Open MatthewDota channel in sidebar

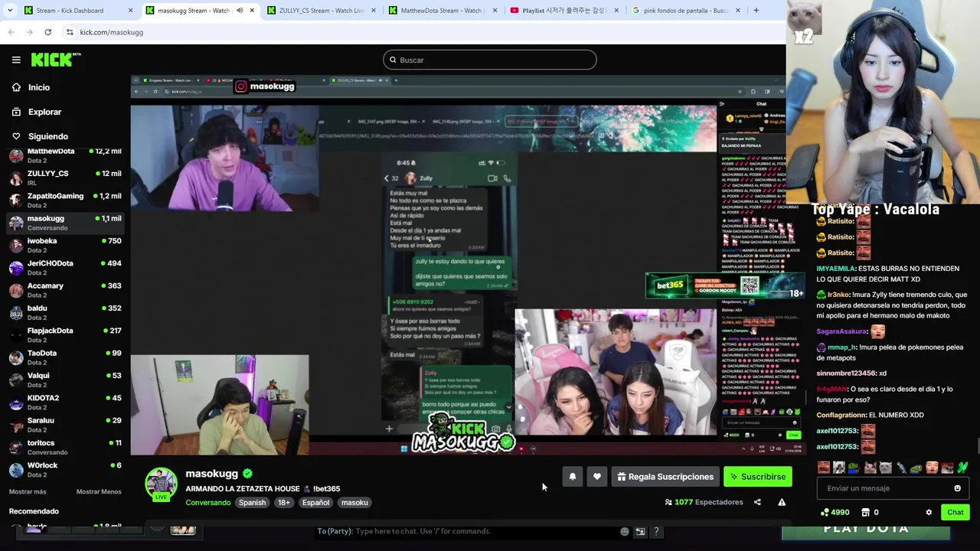pos(65,155)
